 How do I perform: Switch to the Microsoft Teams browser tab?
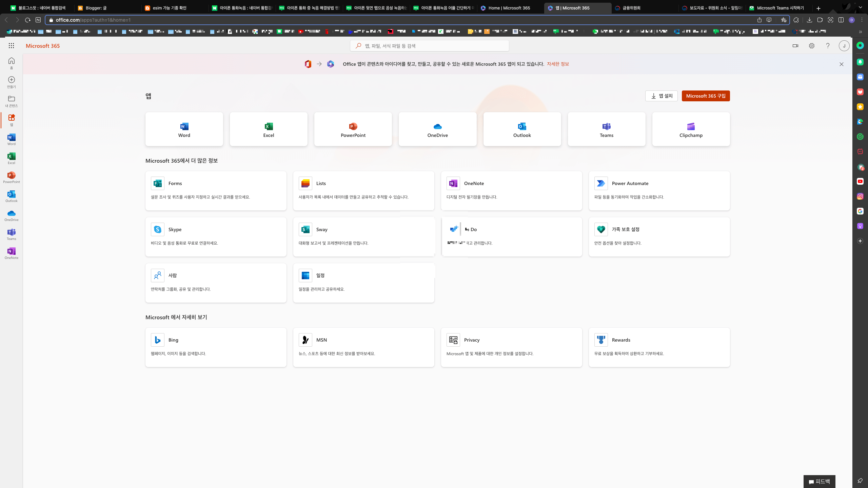[x=780, y=8]
